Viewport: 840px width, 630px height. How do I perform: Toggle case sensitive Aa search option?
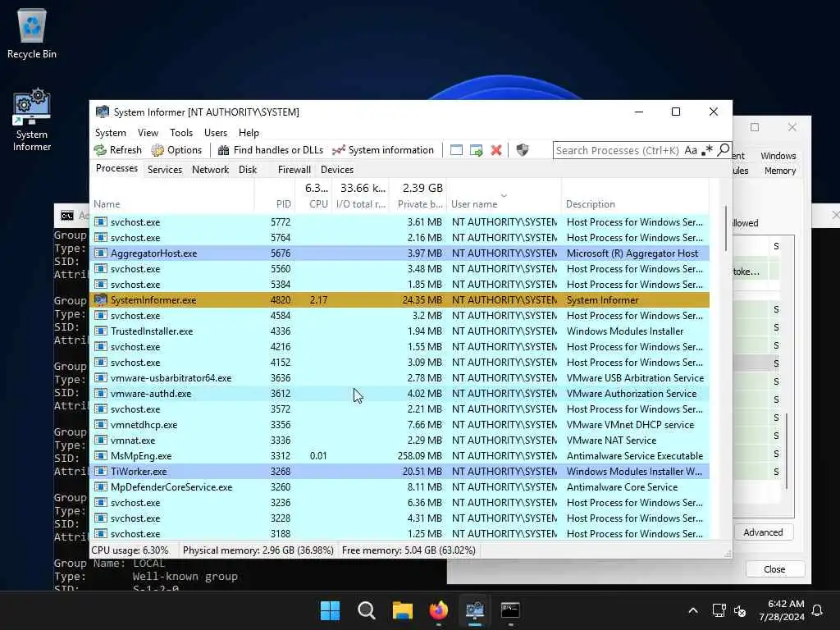(x=691, y=151)
